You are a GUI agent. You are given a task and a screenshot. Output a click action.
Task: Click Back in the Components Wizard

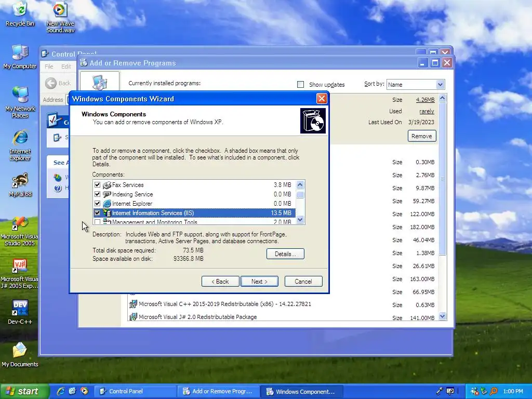(220, 281)
